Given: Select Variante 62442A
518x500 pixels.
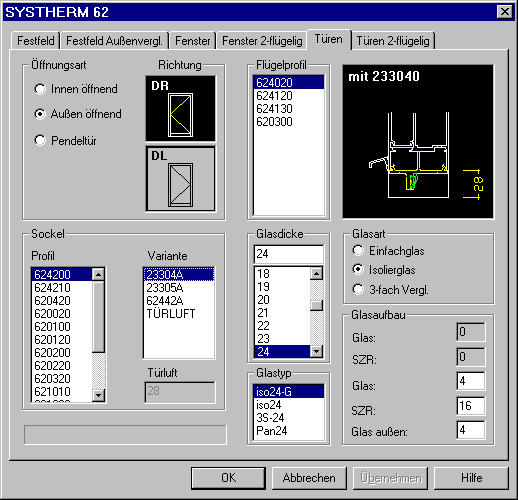Looking at the screenshot, I should click(179, 301).
